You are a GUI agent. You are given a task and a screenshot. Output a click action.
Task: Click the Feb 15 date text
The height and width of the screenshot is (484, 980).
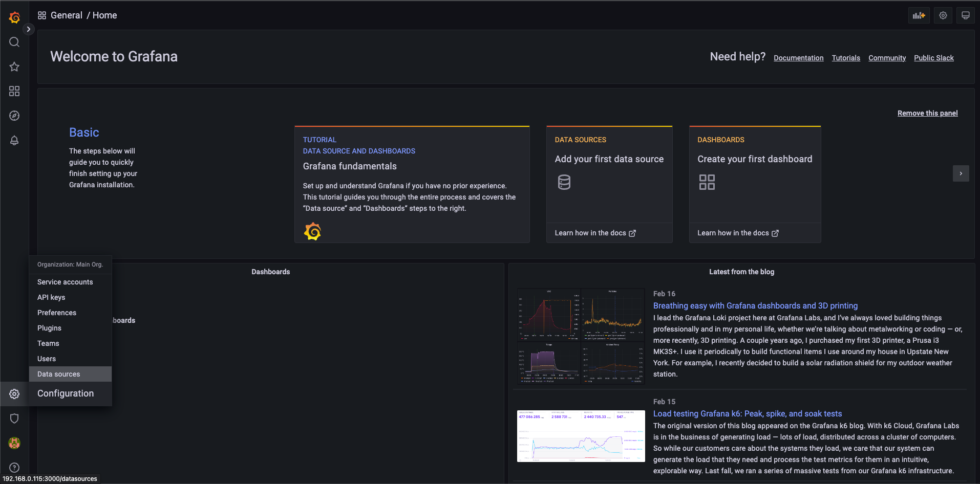[x=664, y=402]
